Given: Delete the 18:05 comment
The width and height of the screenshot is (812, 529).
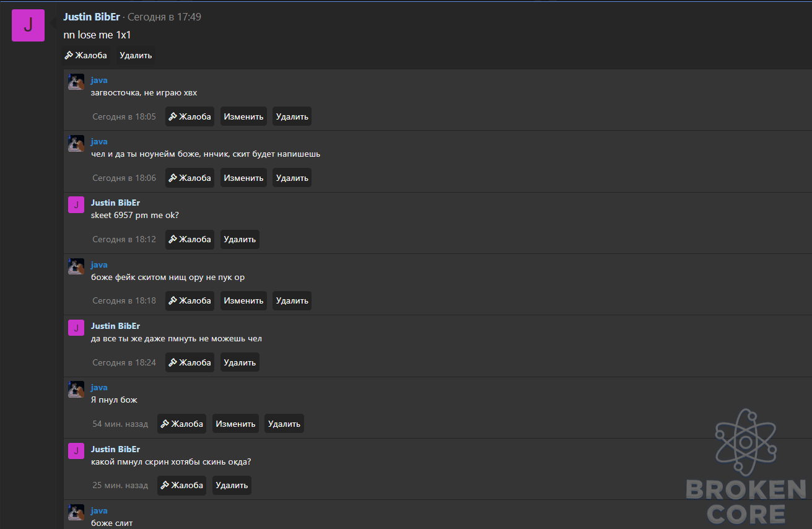Looking at the screenshot, I should pos(292,116).
